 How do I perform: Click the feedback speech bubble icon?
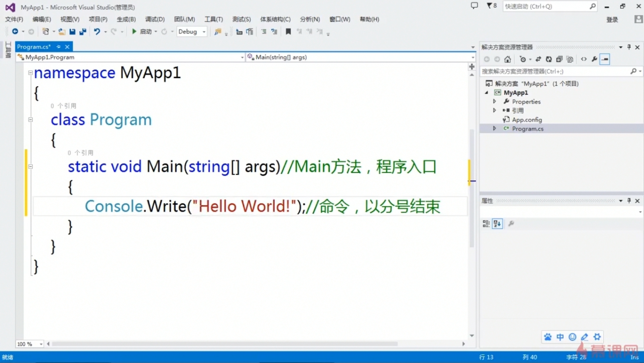pyautogui.click(x=474, y=6)
